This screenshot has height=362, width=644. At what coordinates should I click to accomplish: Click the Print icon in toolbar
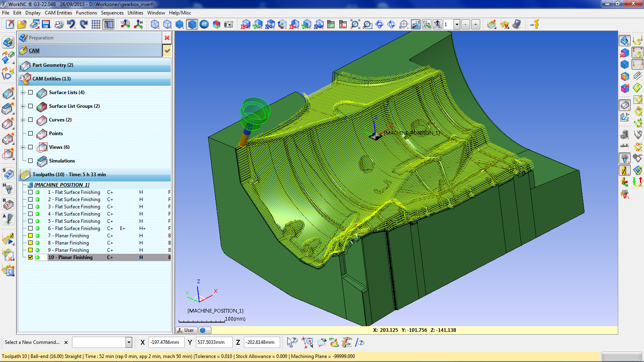pyautogui.click(x=59, y=25)
